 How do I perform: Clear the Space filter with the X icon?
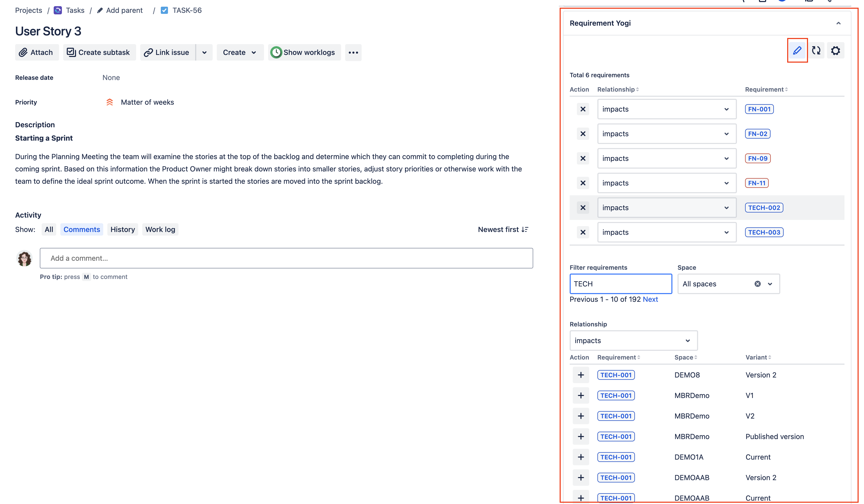(757, 284)
